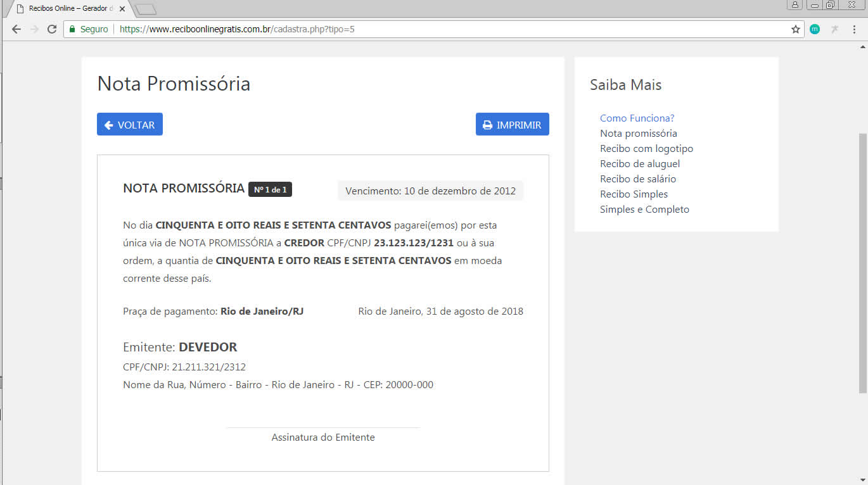This screenshot has height=485, width=868.
Task: Open the Simples e Completo link
Action: click(x=645, y=209)
